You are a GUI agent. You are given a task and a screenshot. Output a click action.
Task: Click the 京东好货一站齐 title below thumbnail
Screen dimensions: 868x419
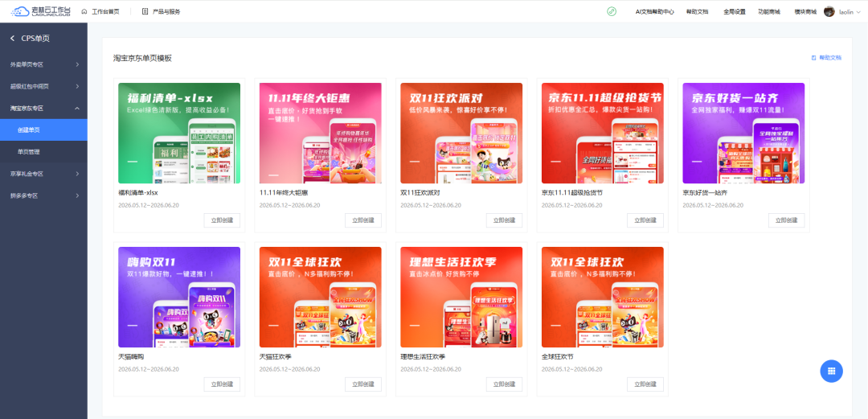(x=706, y=193)
